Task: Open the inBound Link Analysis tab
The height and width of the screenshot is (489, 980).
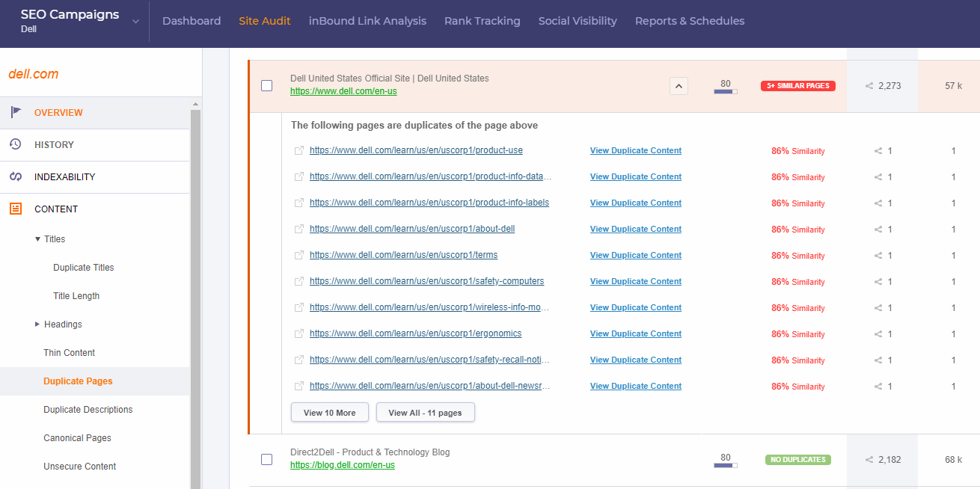Action: point(367,21)
